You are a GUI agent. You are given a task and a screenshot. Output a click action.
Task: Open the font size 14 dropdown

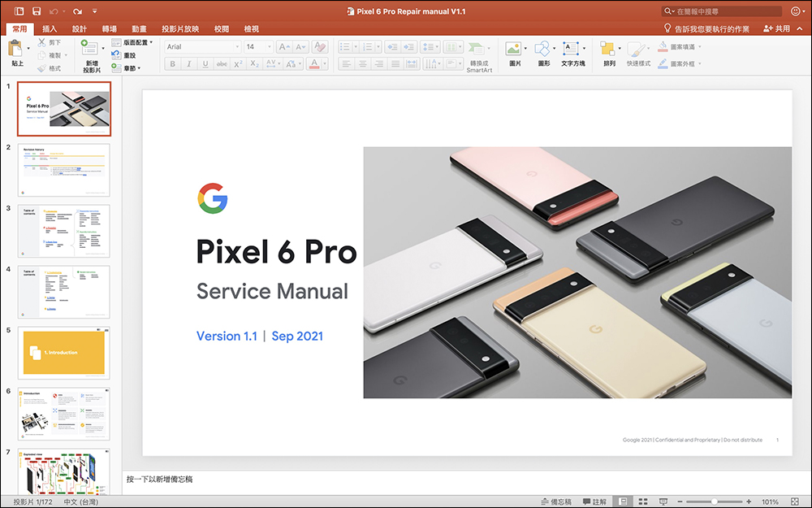coord(270,46)
